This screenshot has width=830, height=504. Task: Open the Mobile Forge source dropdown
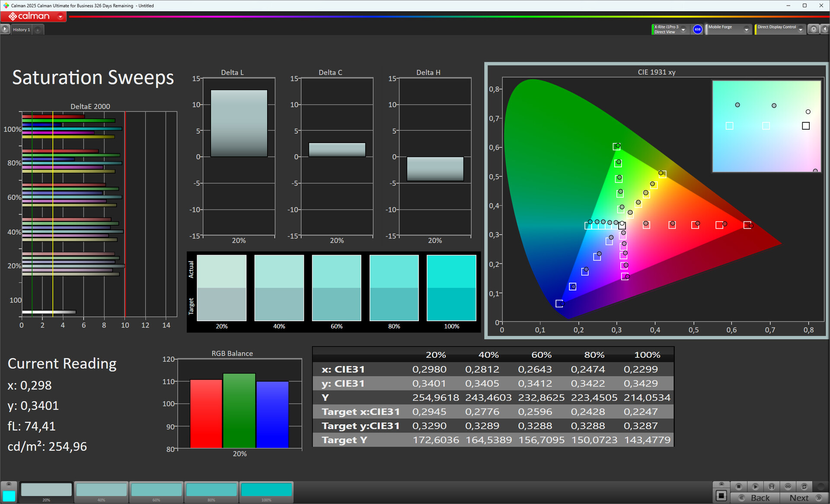pyautogui.click(x=746, y=29)
